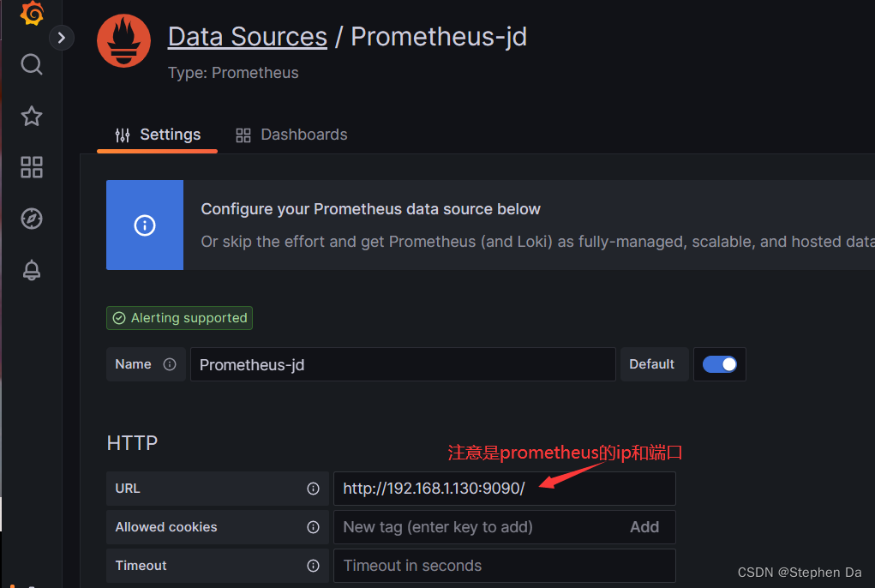Expand the sidebar with chevron arrow

[62, 38]
